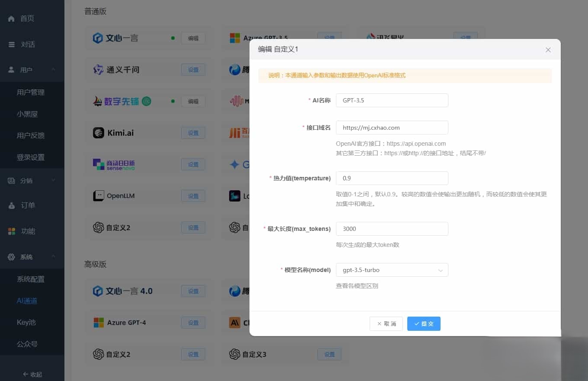Click 设置 button for 通义千问
The width and height of the screenshot is (588, 381).
click(x=193, y=70)
